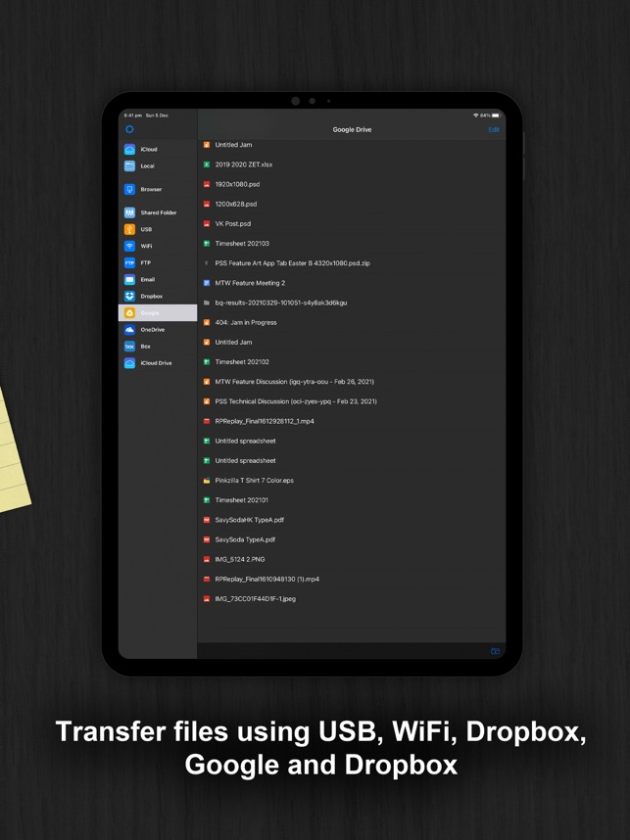Switch to iCloud Drive in sidebar
The width and height of the screenshot is (630, 840).
click(x=156, y=363)
